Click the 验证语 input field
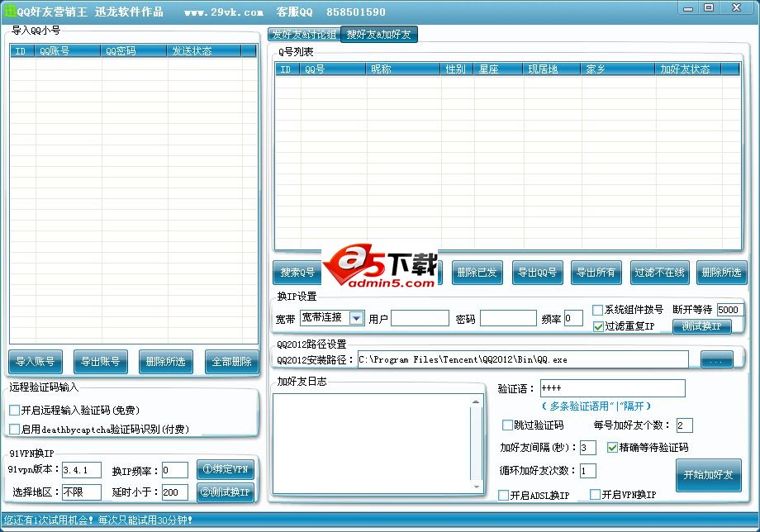The image size is (760, 532). [613, 388]
